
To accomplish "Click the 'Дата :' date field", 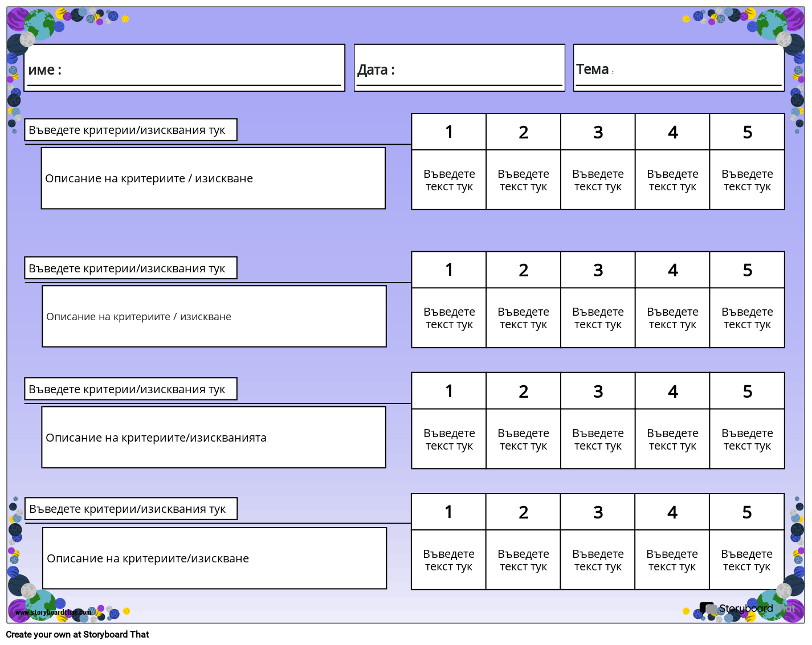I will (x=459, y=68).
